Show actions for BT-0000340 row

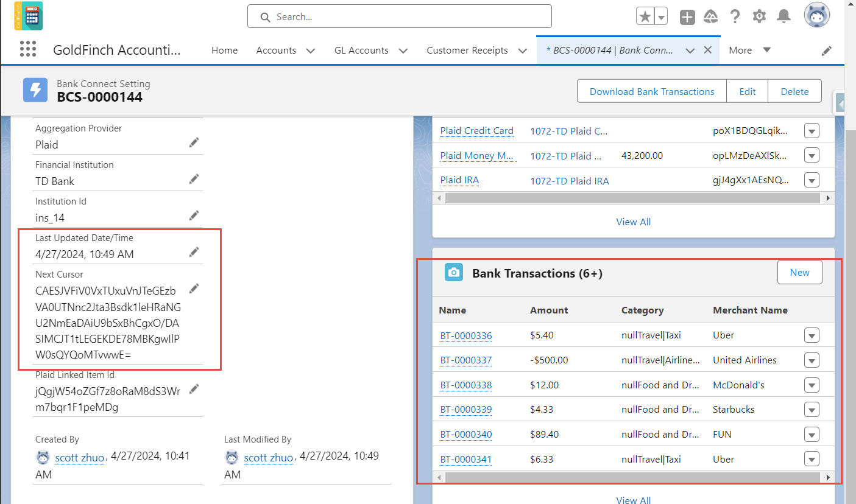(811, 434)
